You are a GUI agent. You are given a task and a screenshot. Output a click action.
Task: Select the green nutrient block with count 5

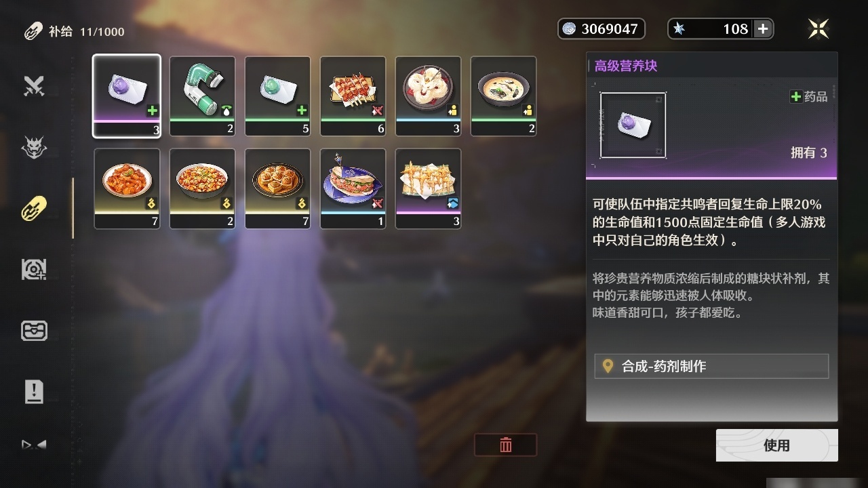277,96
